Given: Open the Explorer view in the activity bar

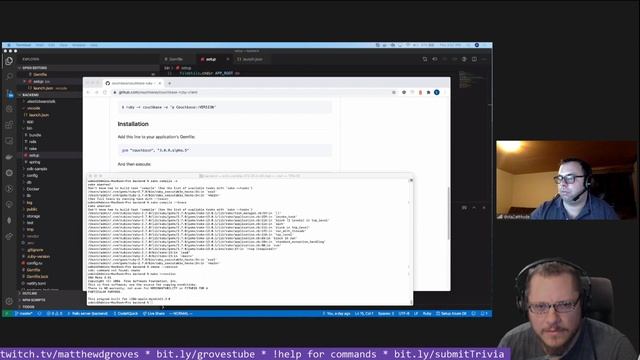Looking at the screenshot, I should [9, 61].
